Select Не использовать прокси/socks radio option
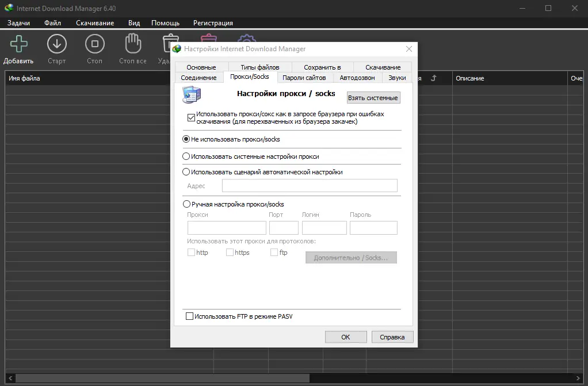588x386 pixels. (x=186, y=139)
